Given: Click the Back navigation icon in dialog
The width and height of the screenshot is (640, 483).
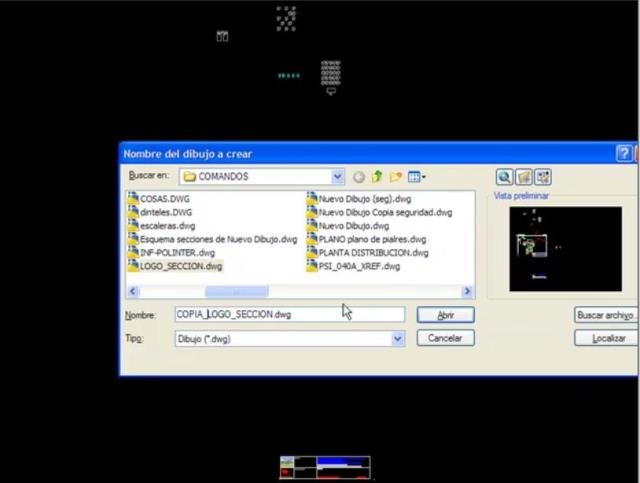Looking at the screenshot, I should click(x=359, y=177).
